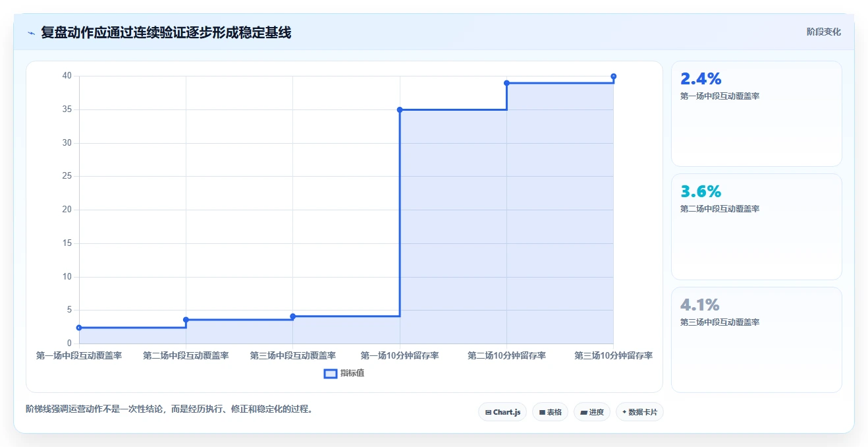Click the card label under 3.6%
This screenshot has width=868, height=447.
pos(720,209)
